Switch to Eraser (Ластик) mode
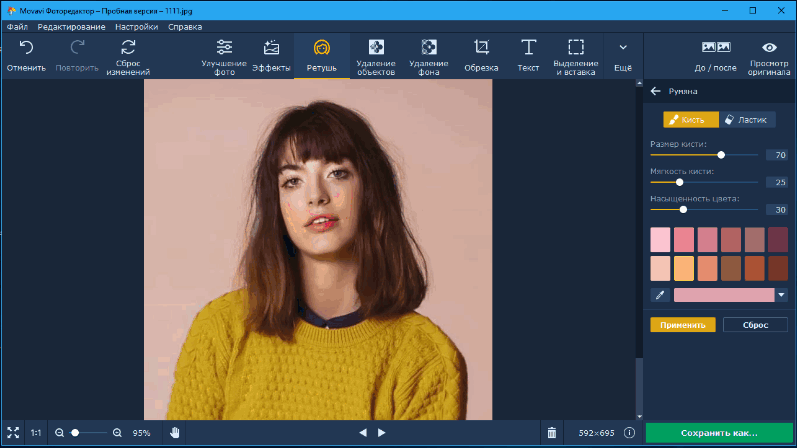This screenshot has width=797, height=448. (747, 119)
